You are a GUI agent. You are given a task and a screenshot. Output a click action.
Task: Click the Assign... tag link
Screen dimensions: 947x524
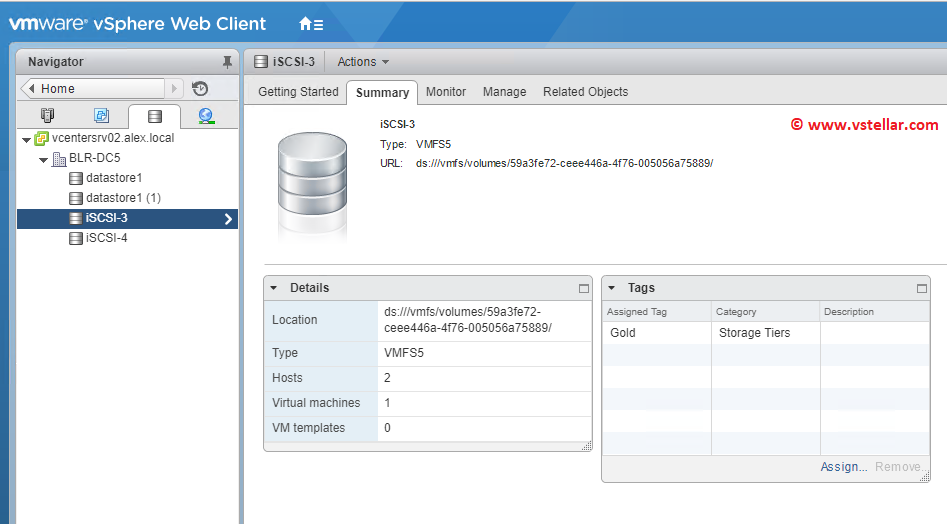click(x=843, y=467)
